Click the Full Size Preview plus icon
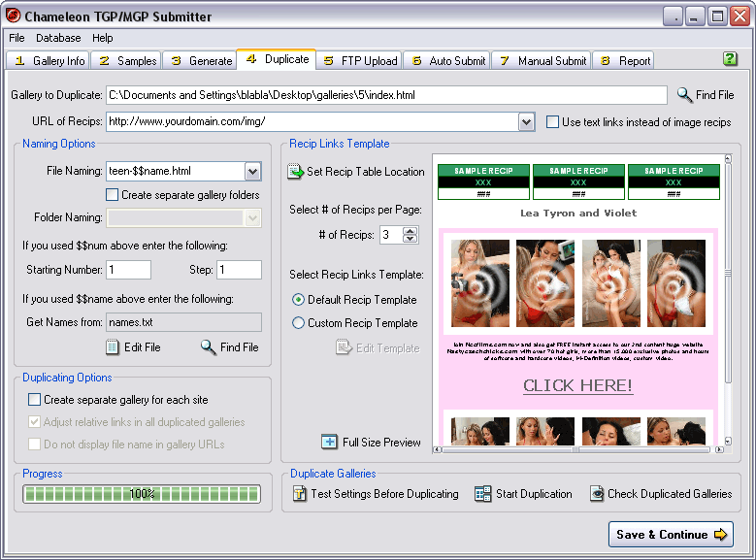The height and width of the screenshot is (560, 756). click(329, 442)
